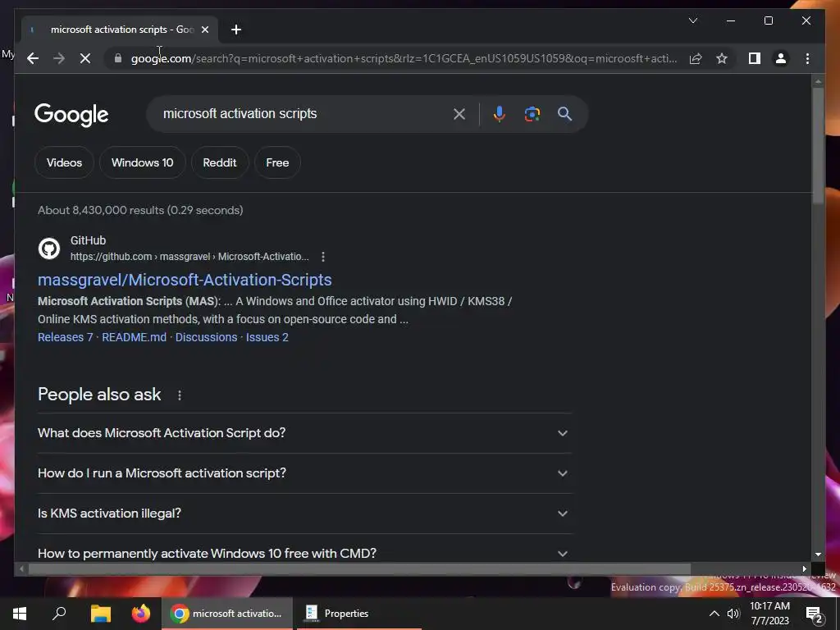Select the Reddit filter chip
This screenshot has width=840, height=630.
220,162
